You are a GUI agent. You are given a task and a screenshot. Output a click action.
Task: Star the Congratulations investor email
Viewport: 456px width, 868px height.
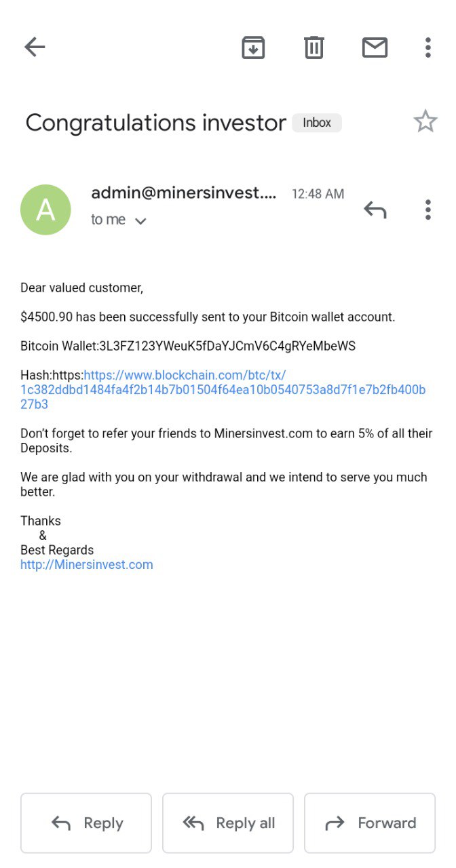[x=425, y=121]
